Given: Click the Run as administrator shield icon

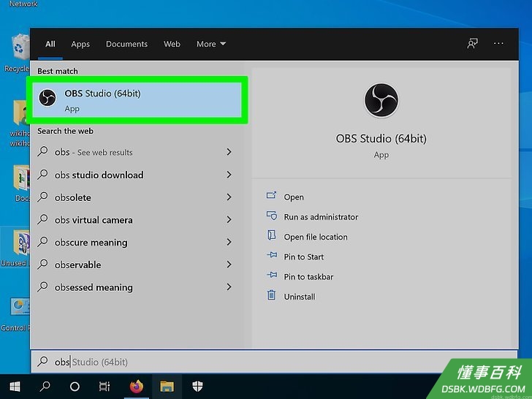Looking at the screenshot, I should click(271, 216).
